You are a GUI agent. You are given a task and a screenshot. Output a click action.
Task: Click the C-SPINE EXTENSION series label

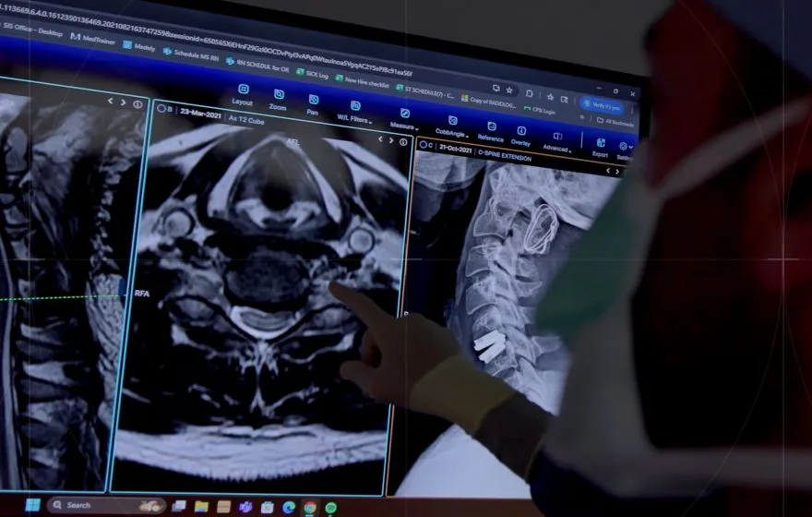point(505,155)
